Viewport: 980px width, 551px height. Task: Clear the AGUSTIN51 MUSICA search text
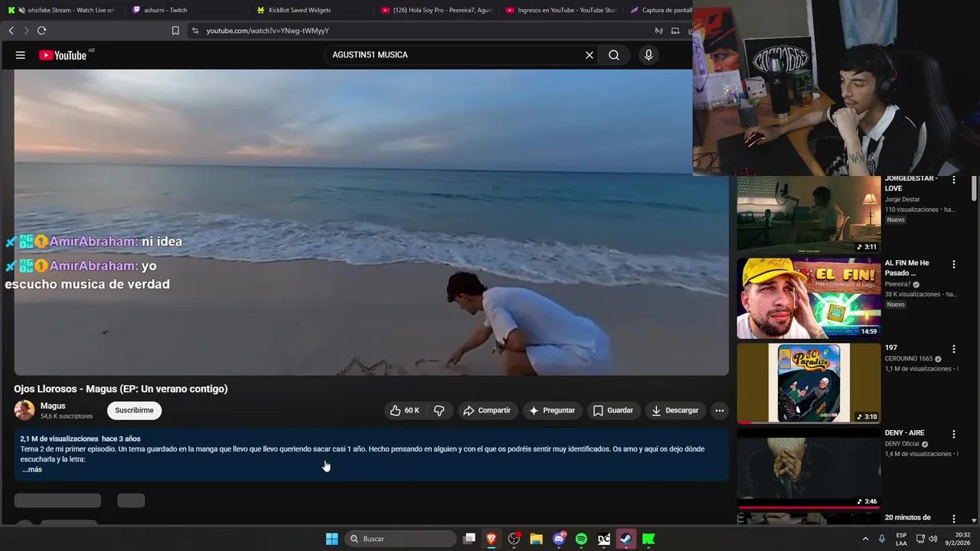pos(590,55)
